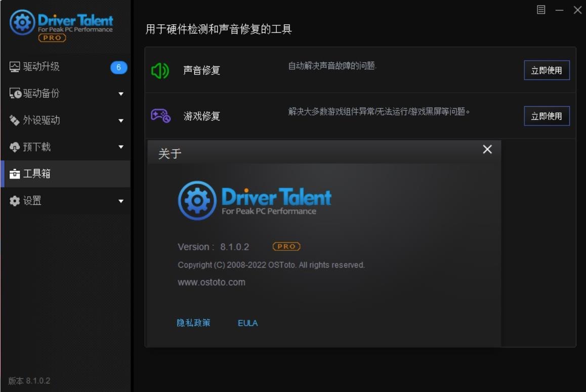This screenshot has width=586, height=392.
Task: Click 立即使用 for 声音修复
Action: point(547,70)
